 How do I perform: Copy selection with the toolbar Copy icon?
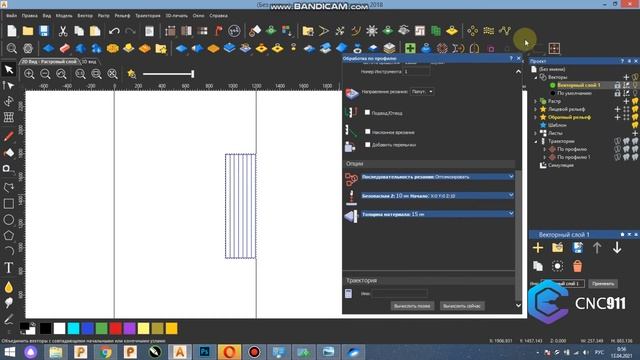79,31
